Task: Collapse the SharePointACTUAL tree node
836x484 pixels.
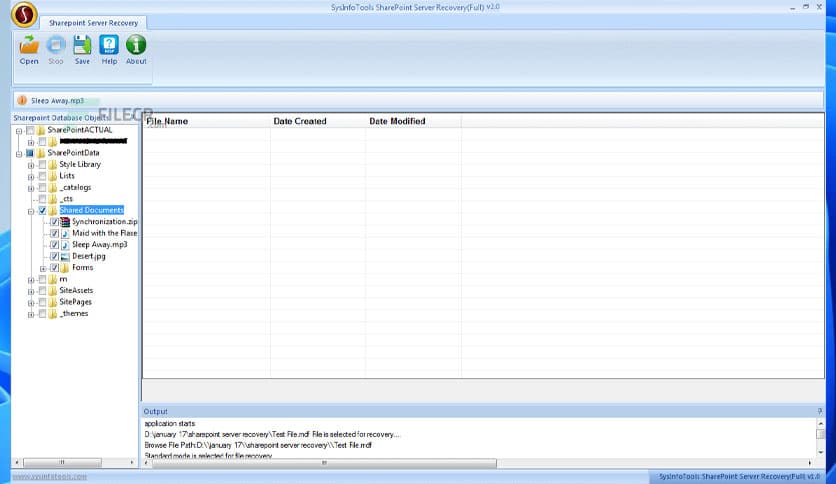Action: coord(19,131)
